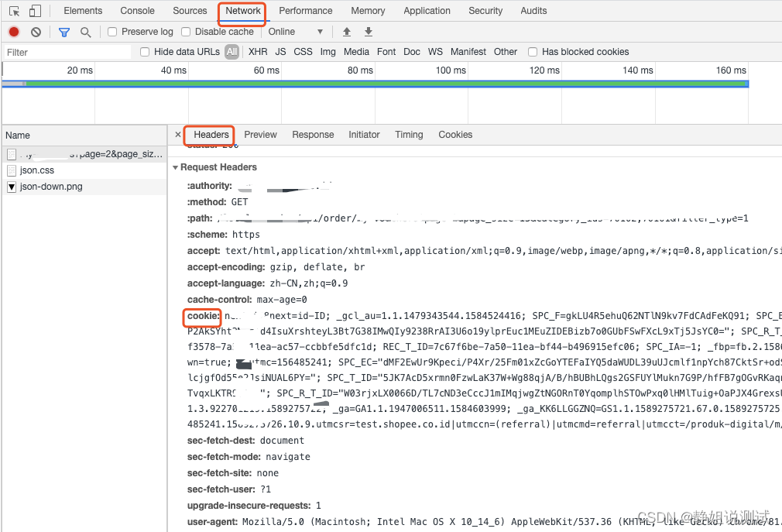Viewport: 782px width, 532px height.
Task: Toggle the filter funnel icon
Action: pos(63,33)
